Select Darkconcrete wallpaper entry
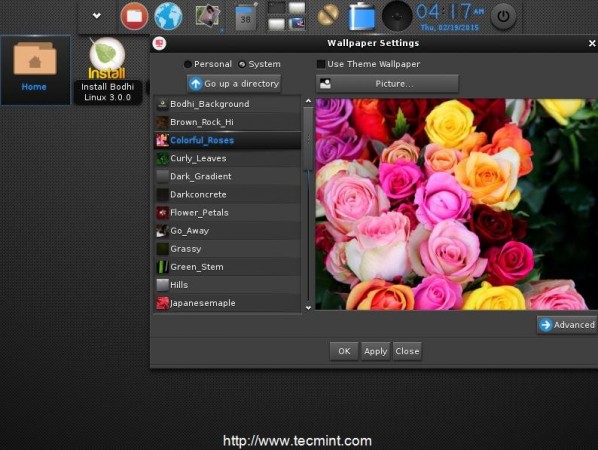This screenshot has width=598, height=450. pyautogui.click(x=228, y=194)
